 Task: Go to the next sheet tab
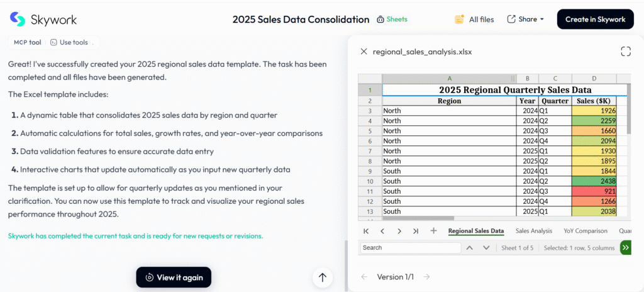pos(399,231)
